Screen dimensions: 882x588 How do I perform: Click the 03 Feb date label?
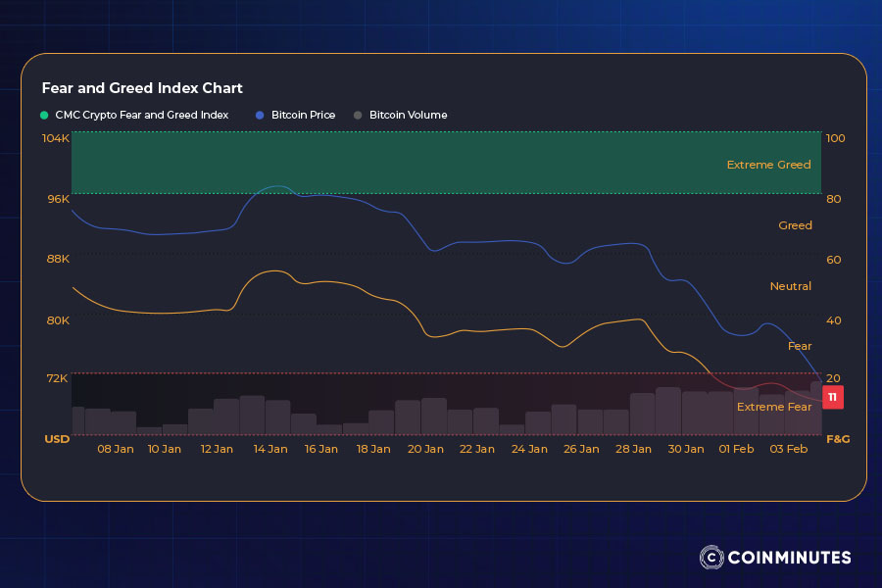coord(790,449)
